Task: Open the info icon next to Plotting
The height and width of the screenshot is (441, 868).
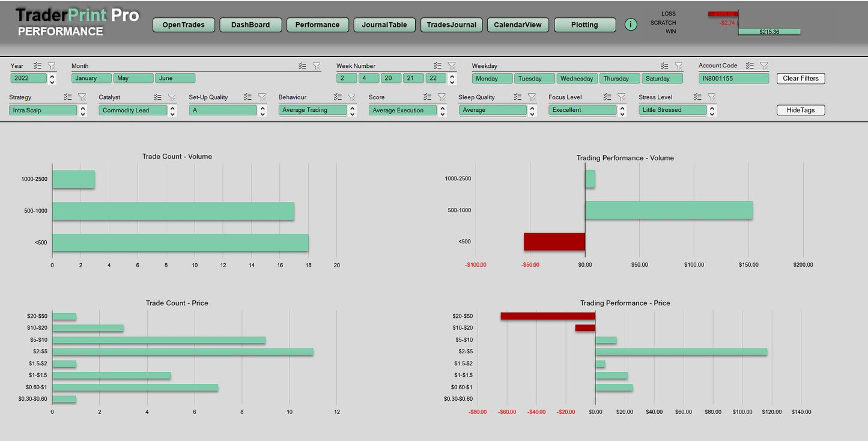Action: pos(630,25)
